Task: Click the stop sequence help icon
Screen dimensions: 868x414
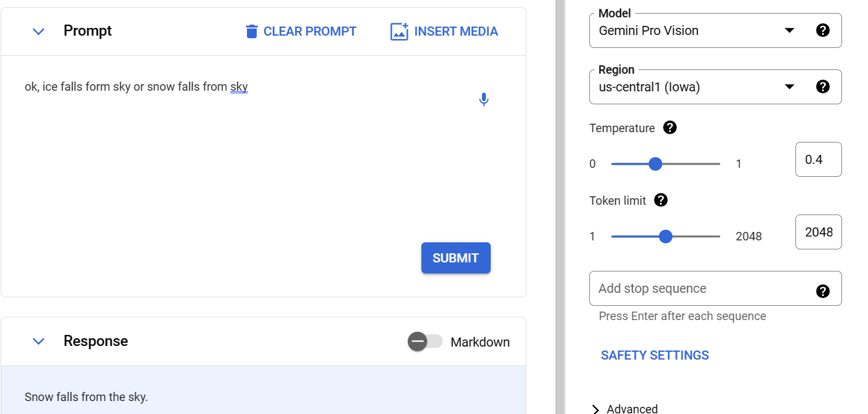Action: click(x=823, y=291)
